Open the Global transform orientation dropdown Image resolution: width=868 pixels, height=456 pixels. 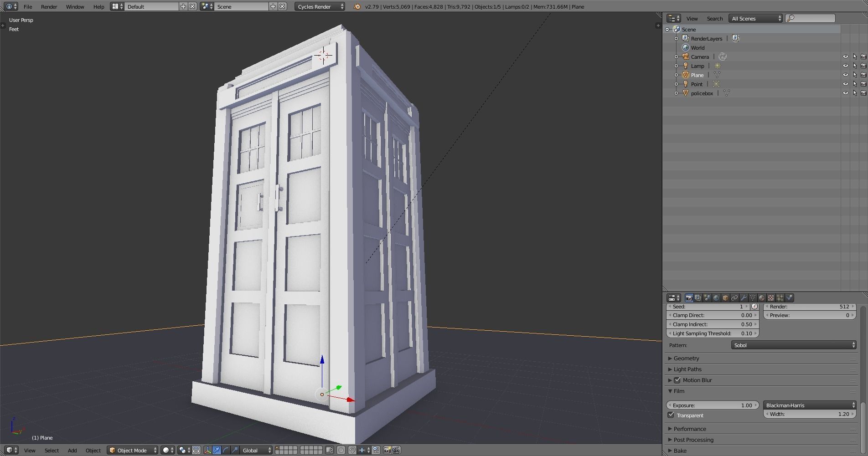pyautogui.click(x=256, y=450)
